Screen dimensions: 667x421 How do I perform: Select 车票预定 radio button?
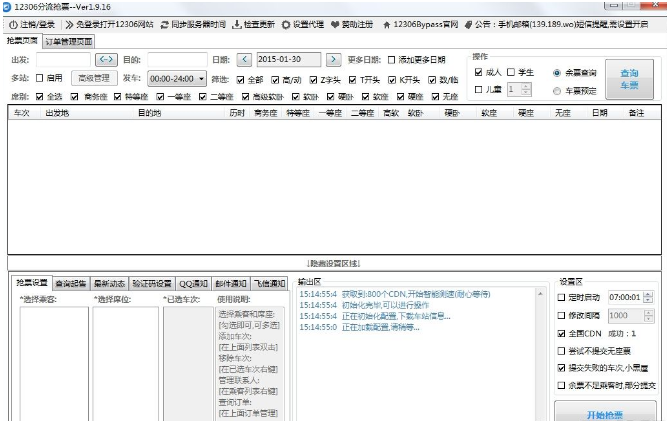click(x=557, y=90)
